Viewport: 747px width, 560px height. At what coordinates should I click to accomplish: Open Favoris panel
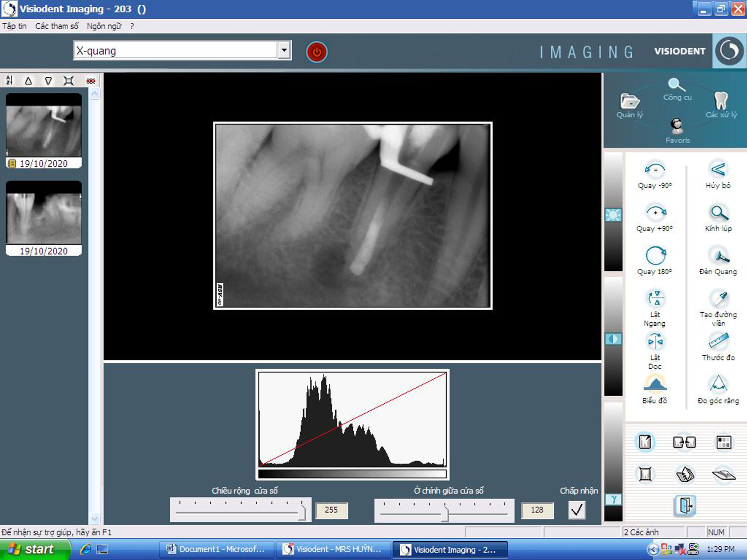pyautogui.click(x=677, y=131)
